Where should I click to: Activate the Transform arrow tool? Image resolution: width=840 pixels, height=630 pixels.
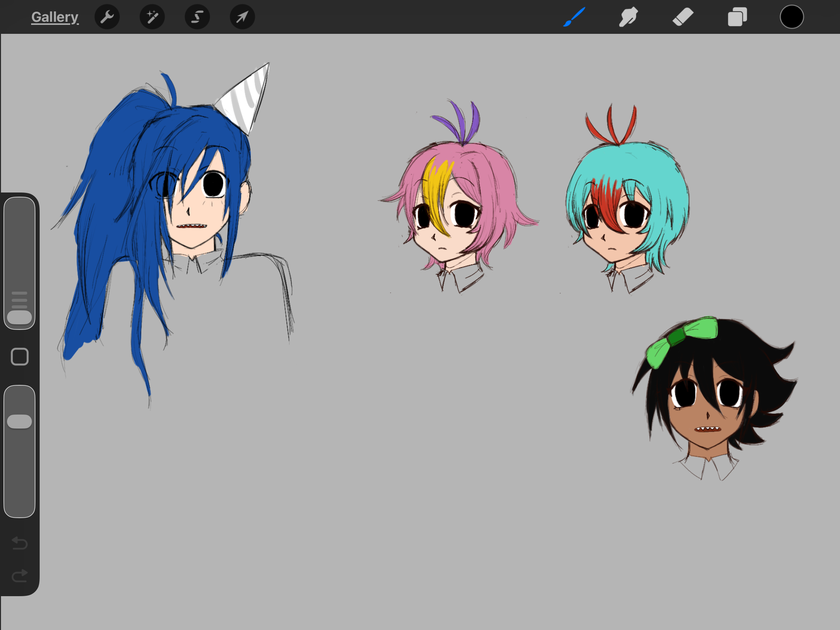242,17
